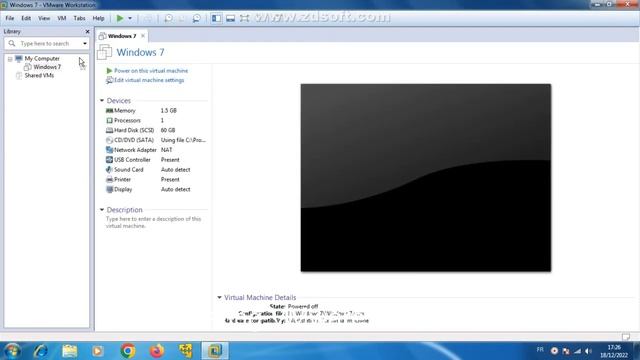Switch to the Windows 7 tab
640x360 pixels.
click(x=122, y=36)
